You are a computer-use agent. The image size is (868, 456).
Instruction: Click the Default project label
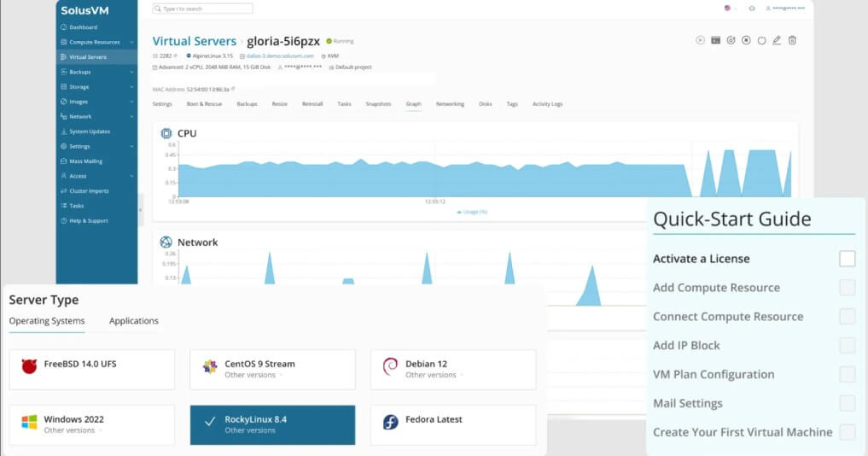pos(353,67)
